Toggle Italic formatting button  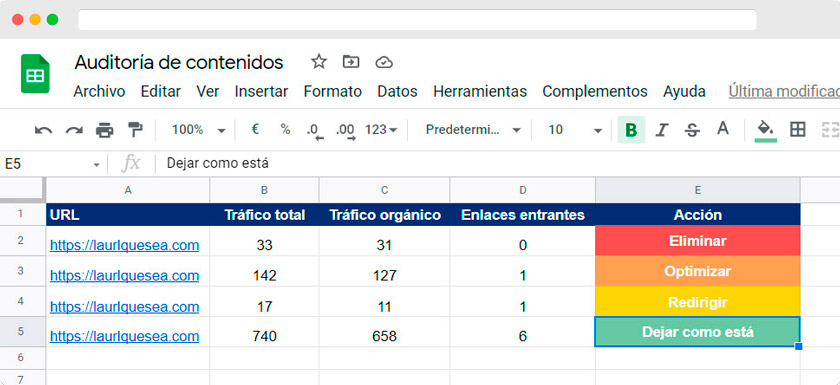coord(662,130)
